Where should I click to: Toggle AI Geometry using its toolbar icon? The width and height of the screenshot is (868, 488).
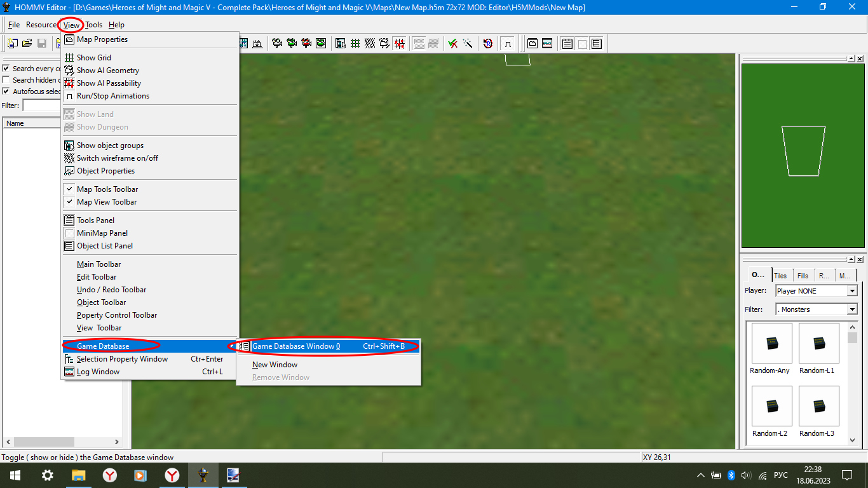point(384,43)
